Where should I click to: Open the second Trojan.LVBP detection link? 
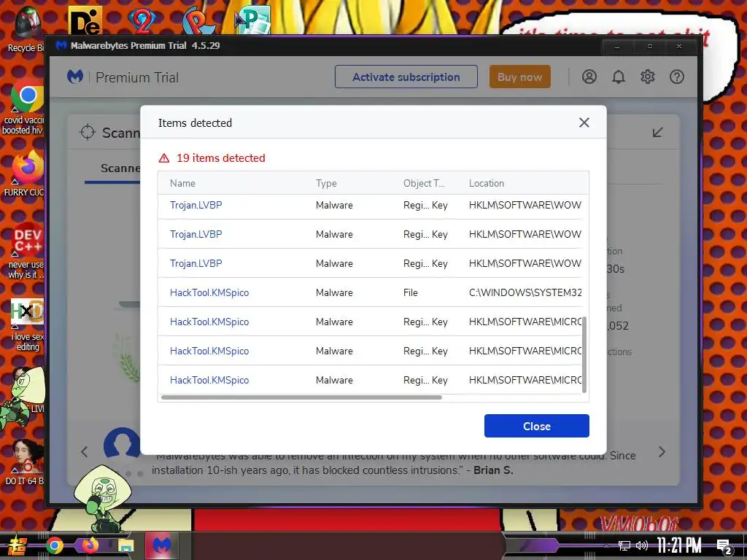196,234
